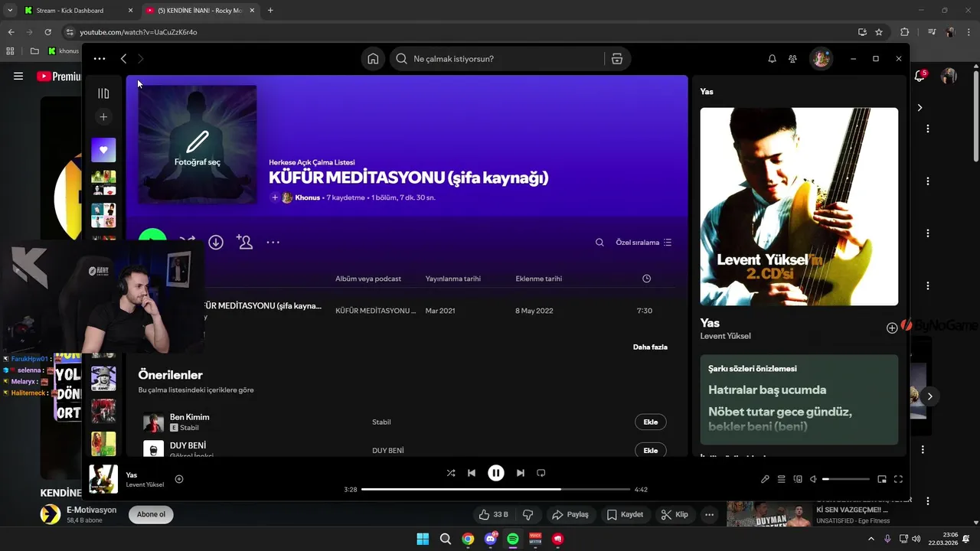The width and height of the screenshot is (980, 551).
Task: Open Spotify friend activity icon
Action: (792, 59)
